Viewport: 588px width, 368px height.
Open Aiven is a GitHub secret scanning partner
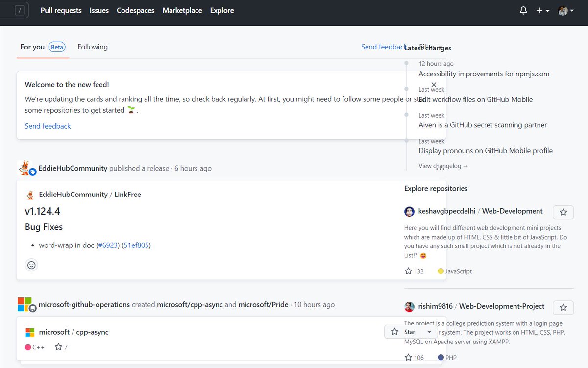pyautogui.click(x=483, y=125)
